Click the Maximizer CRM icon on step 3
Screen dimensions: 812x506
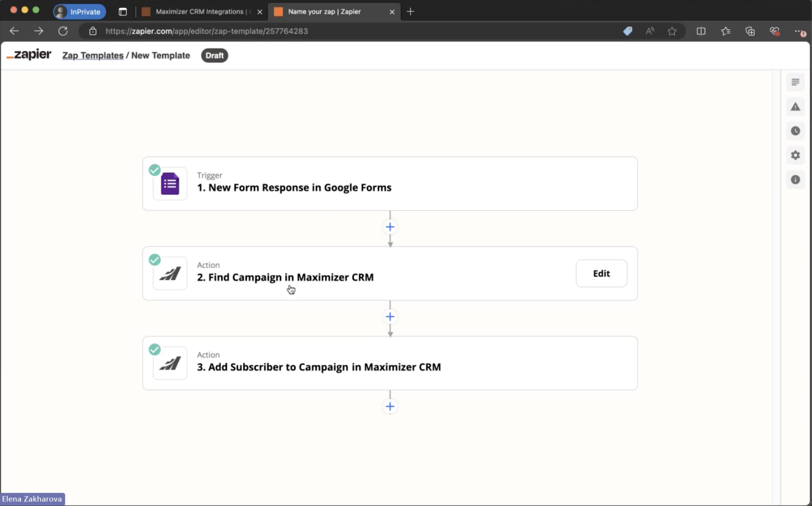170,363
